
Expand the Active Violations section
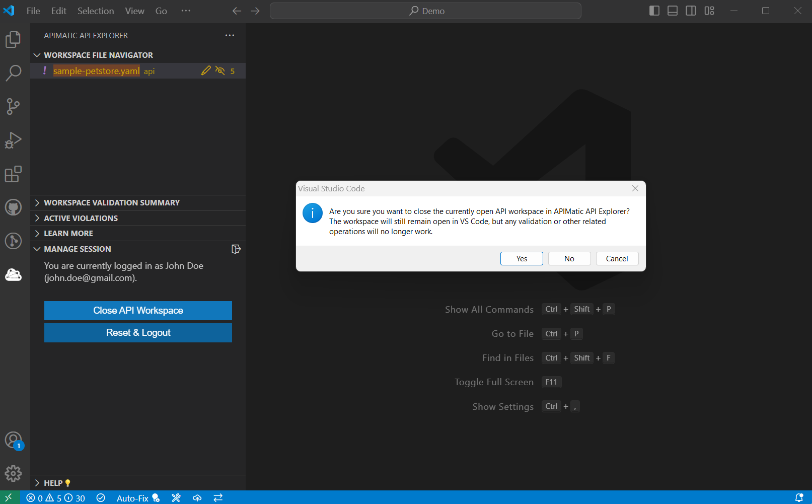pos(138,218)
